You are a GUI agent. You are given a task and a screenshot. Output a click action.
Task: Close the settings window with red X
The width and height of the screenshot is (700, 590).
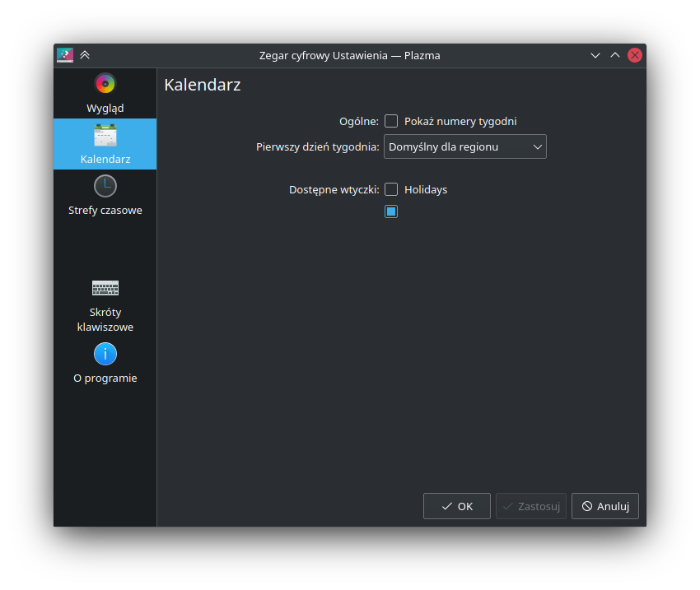click(635, 55)
